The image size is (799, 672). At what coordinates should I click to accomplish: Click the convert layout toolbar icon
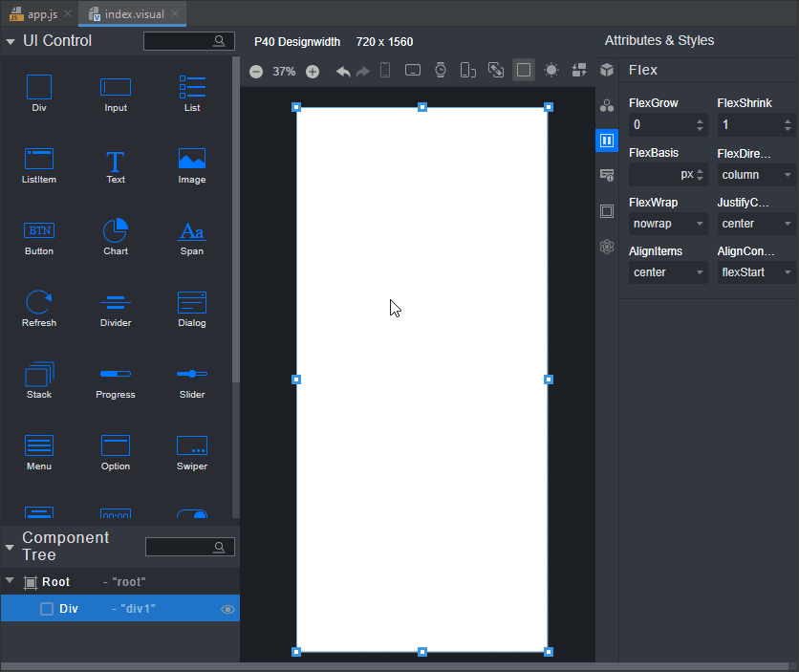coord(496,70)
